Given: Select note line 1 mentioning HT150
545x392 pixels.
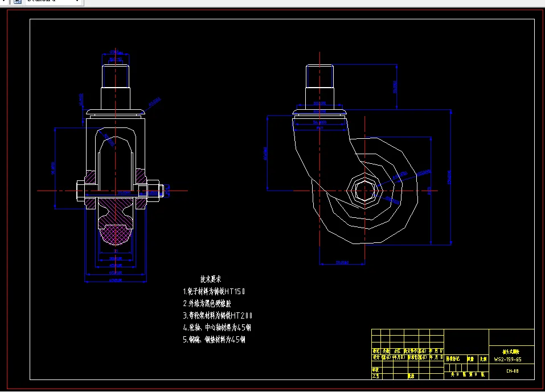Looking at the screenshot, I should pyautogui.click(x=214, y=291).
